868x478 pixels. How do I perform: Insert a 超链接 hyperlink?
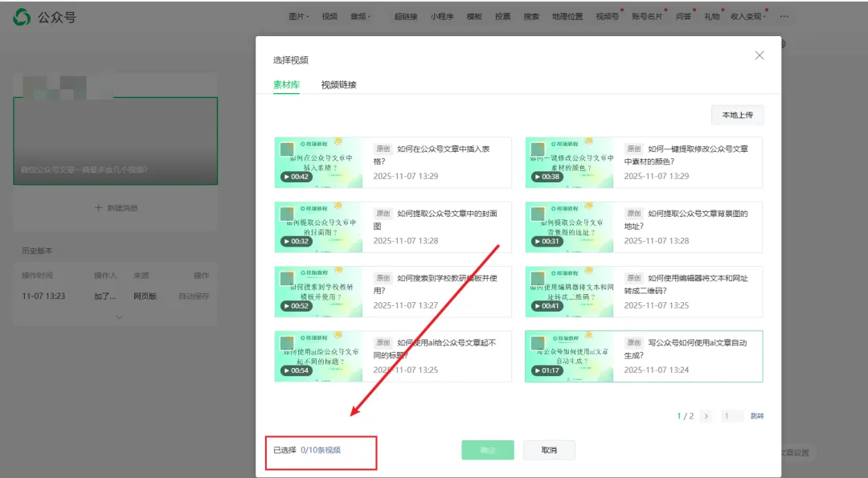[x=406, y=15]
